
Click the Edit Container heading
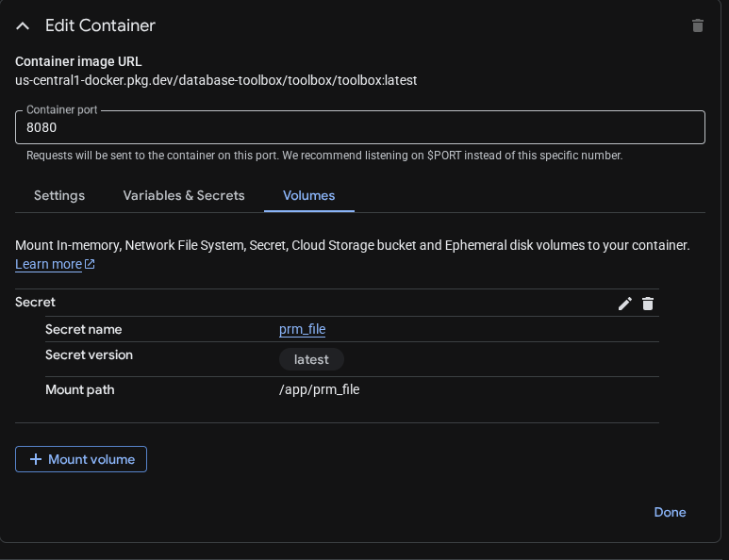click(x=100, y=25)
